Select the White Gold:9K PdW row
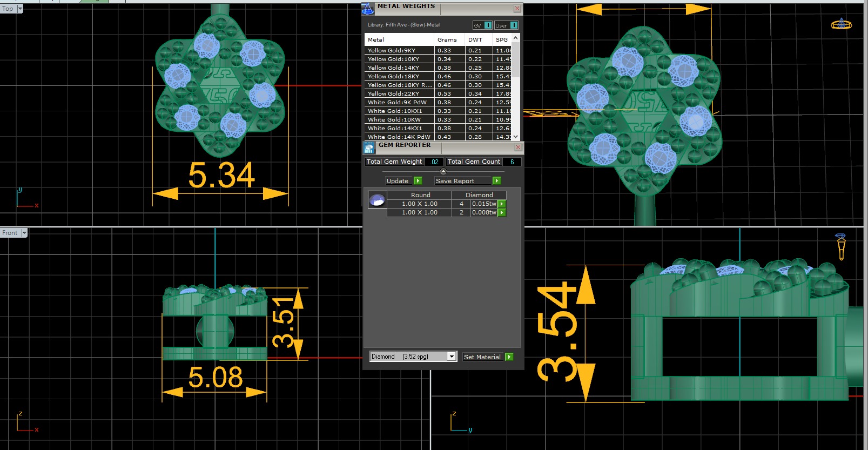The image size is (868, 450). click(438, 102)
